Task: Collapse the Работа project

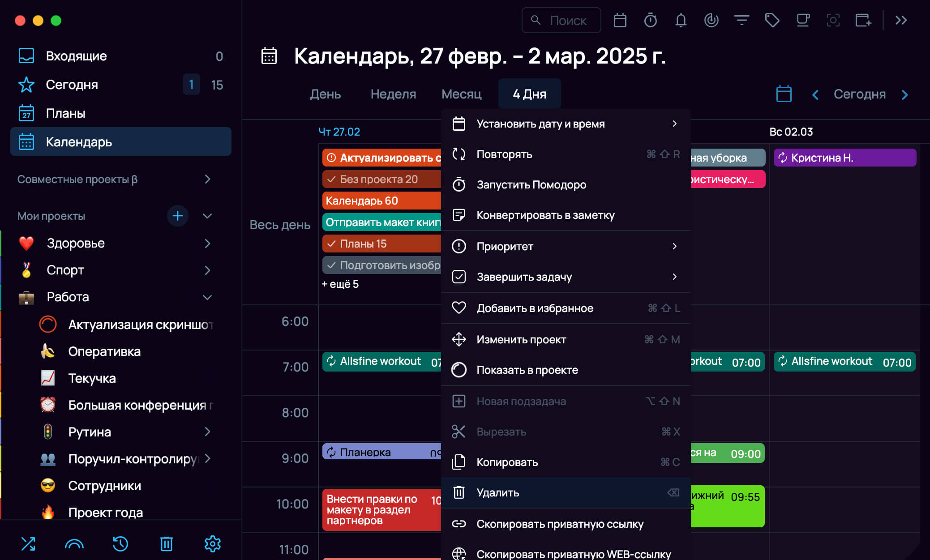Action: tap(207, 297)
